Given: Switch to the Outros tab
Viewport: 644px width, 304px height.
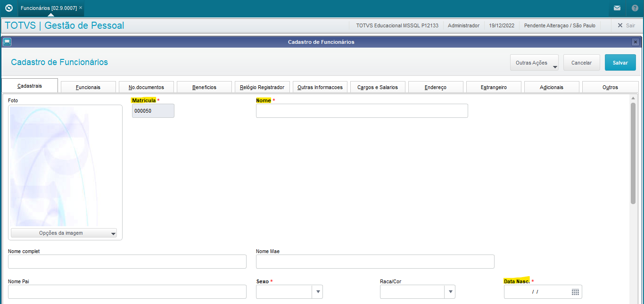Looking at the screenshot, I should point(610,87).
